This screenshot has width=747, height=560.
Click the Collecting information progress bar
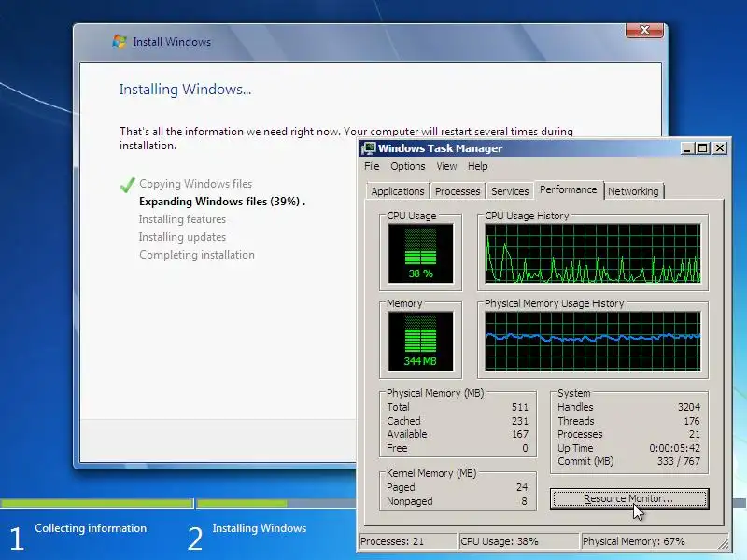[97, 503]
